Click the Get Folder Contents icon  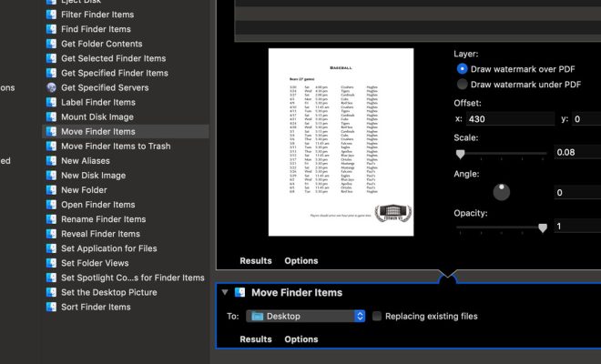51,44
